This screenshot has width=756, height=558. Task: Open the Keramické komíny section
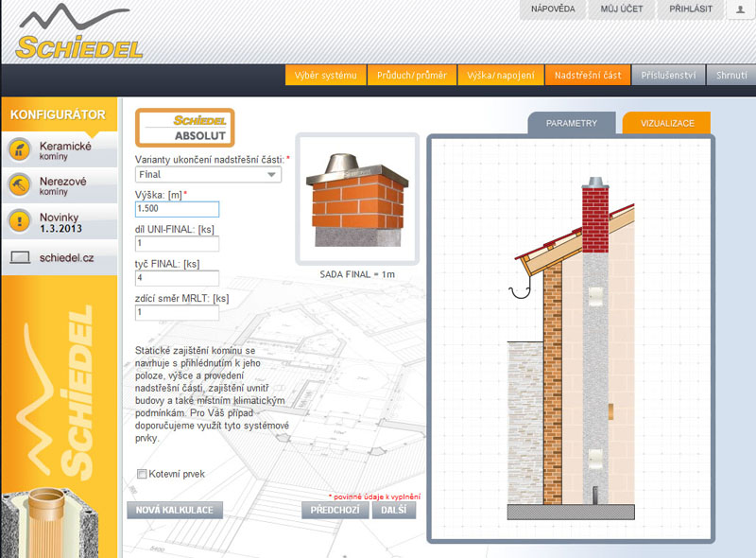point(60,149)
